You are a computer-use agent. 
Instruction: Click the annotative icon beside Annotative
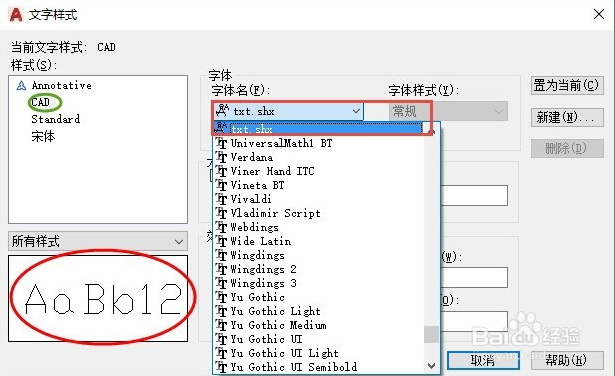[21, 85]
